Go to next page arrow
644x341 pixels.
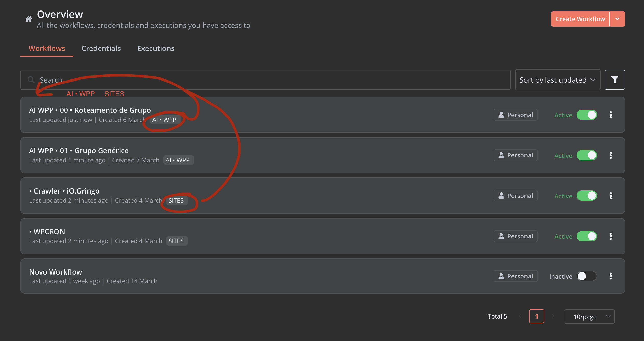click(x=553, y=316)
